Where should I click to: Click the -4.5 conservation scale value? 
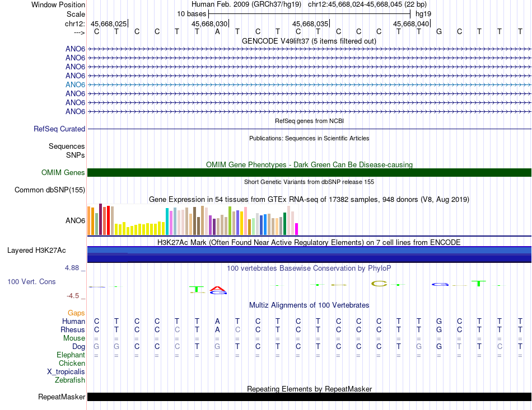click(x=73, y=296)
